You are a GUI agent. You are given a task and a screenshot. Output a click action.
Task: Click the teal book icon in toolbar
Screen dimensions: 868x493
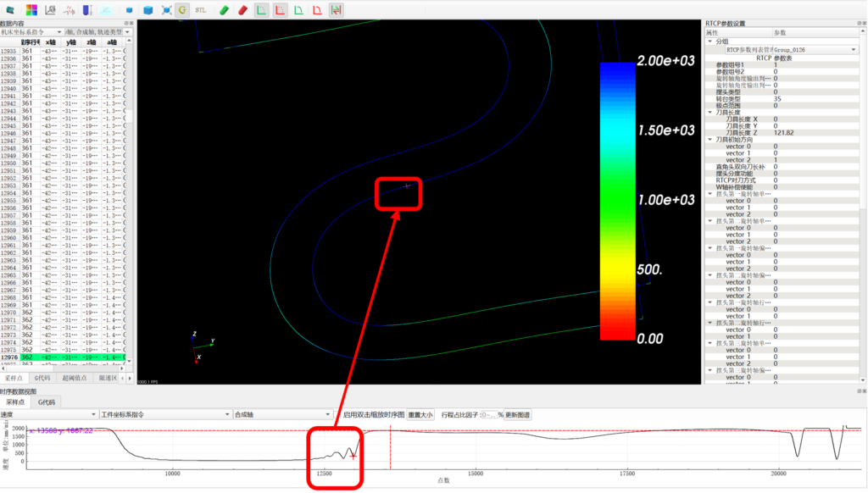[10, 10]
